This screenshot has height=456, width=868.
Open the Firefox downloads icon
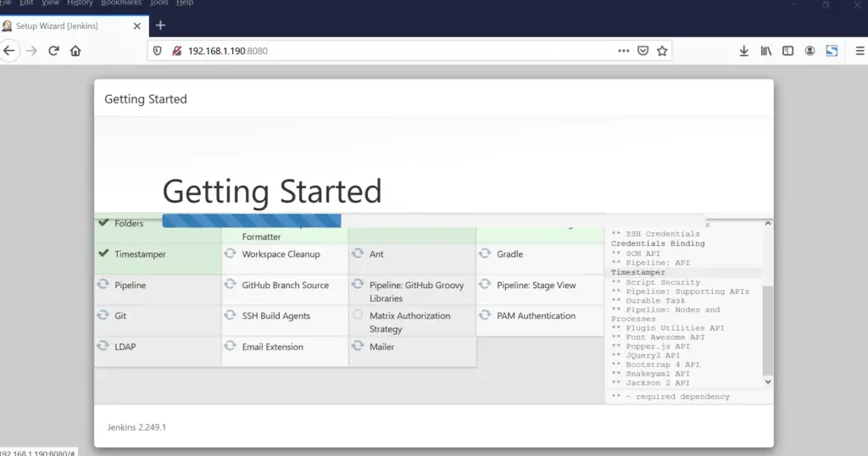[743, 51]
